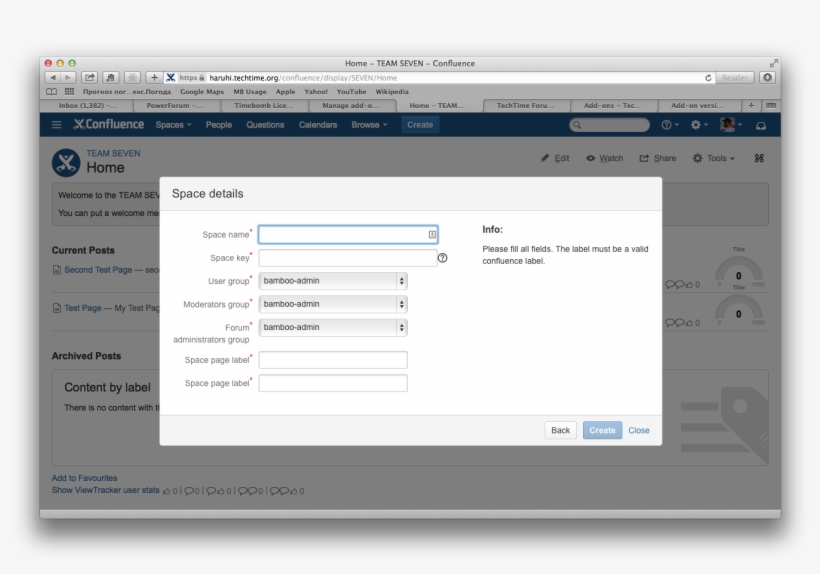Click the fullscreen arrows in title bar
Viewport: 820px width, 574px height.
773,63
